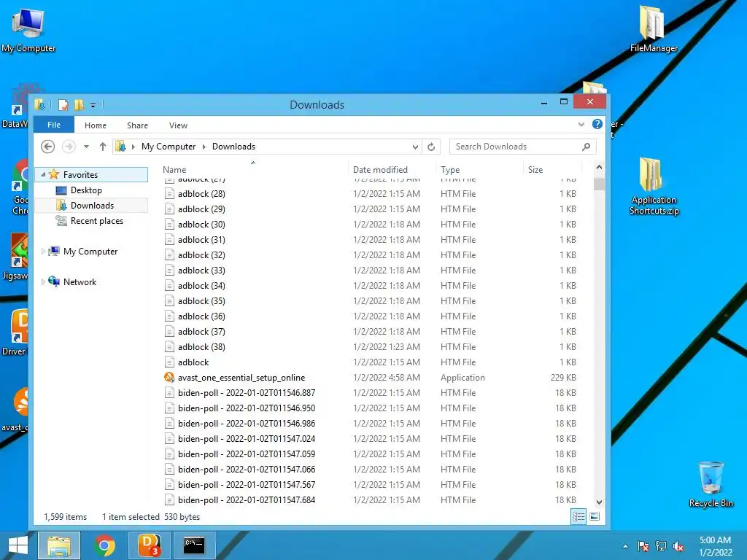The width and height of the screenshot is (747, 560).
Task: Open Recycle Bin on desktop
Action: [x=711, y=484]
